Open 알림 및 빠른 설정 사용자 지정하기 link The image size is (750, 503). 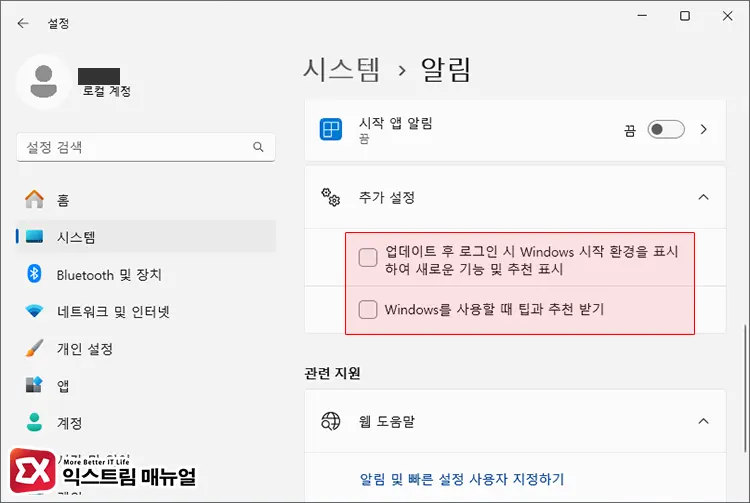coord(462,479)
